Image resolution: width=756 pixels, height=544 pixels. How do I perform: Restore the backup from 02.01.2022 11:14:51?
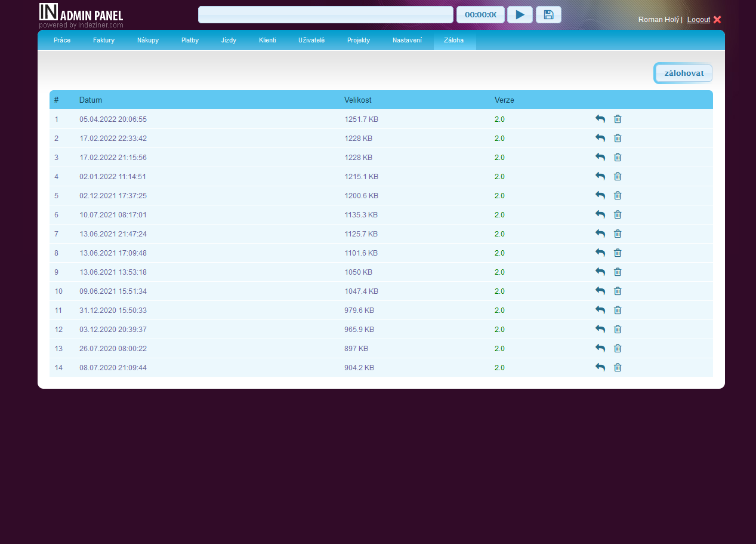pyautogui.click(x=600, y=176)
